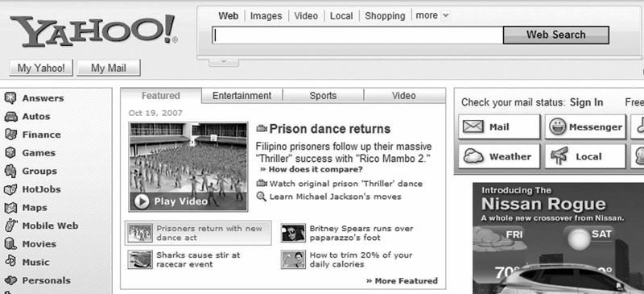Click magnifier icon beside Learn Michael Jackson's
The height and width of the screenshot is (294, 644).
point(261,197)
